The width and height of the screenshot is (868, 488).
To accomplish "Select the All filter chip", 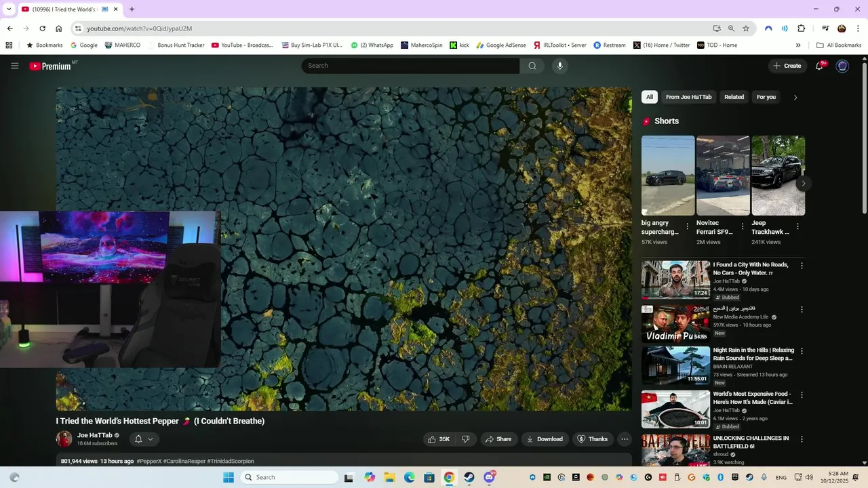I will tap(650, 97).
